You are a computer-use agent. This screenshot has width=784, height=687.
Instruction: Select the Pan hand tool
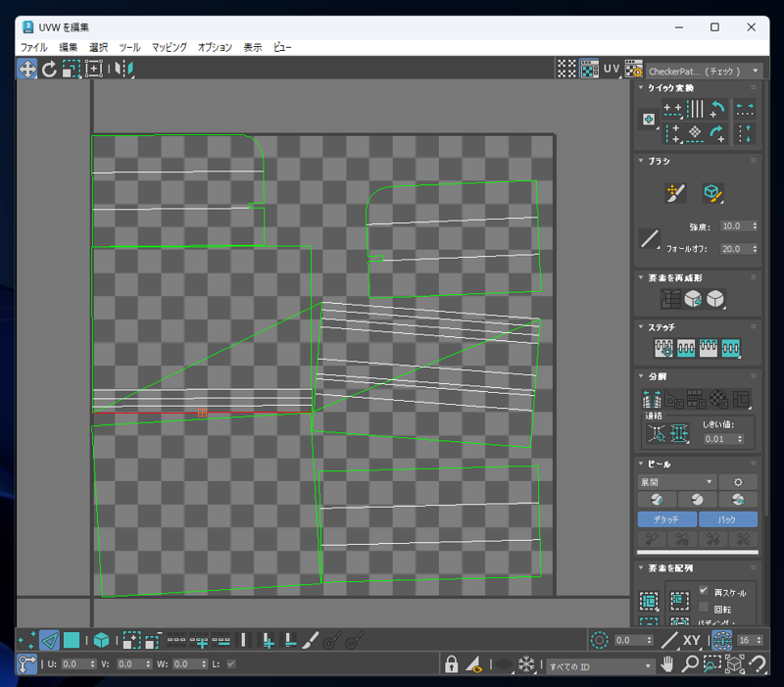pos(666,664)
